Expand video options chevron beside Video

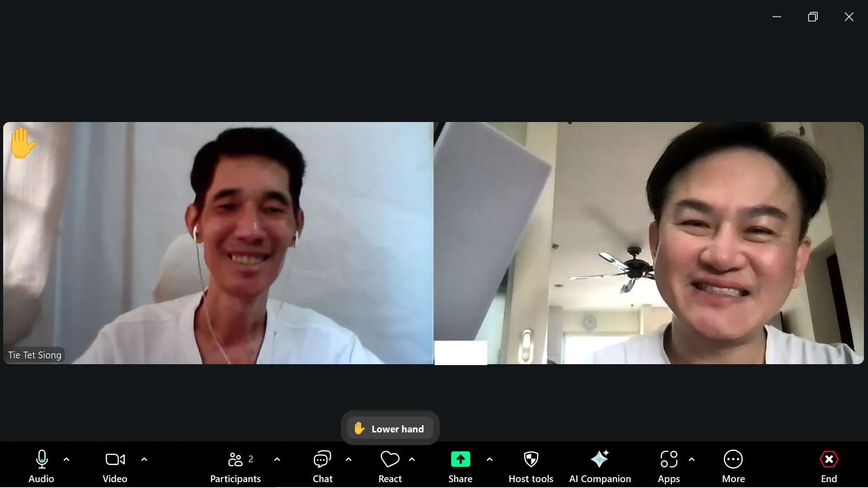point(144,460)
